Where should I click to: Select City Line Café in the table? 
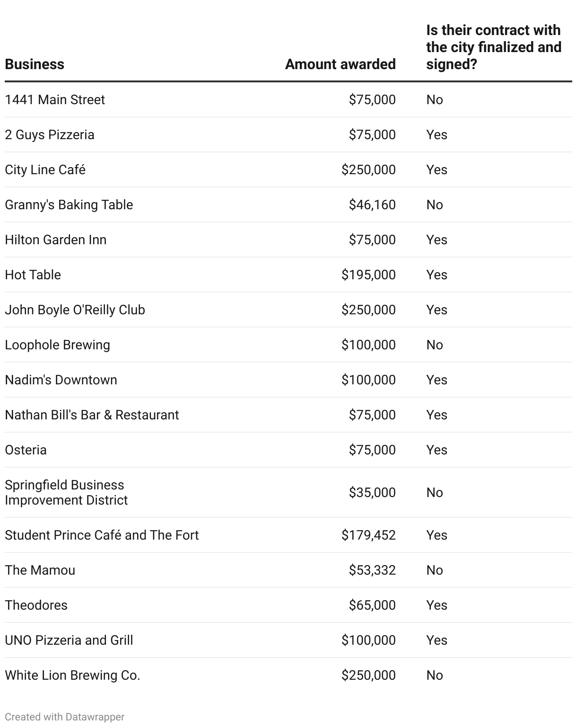(45, 170)
